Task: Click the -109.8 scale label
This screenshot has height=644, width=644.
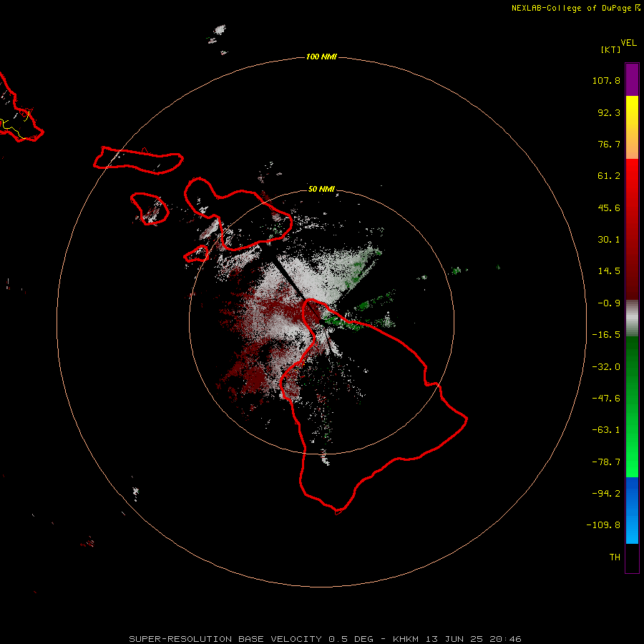Action: tap(603, 525)
